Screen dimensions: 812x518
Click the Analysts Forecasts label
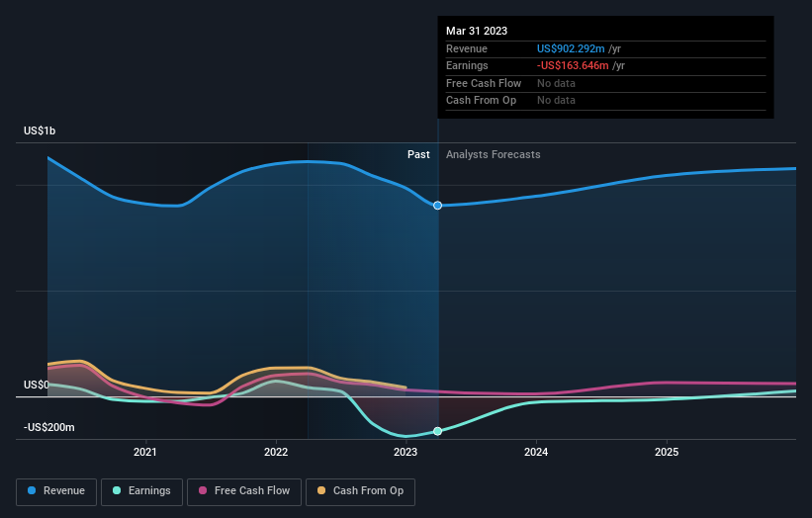(x=493, y=154)
